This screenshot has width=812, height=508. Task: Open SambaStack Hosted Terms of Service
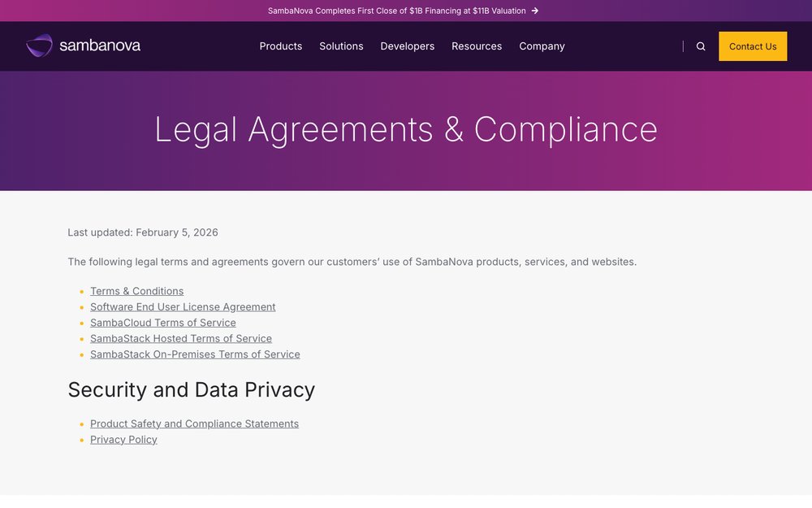point(181,338)
